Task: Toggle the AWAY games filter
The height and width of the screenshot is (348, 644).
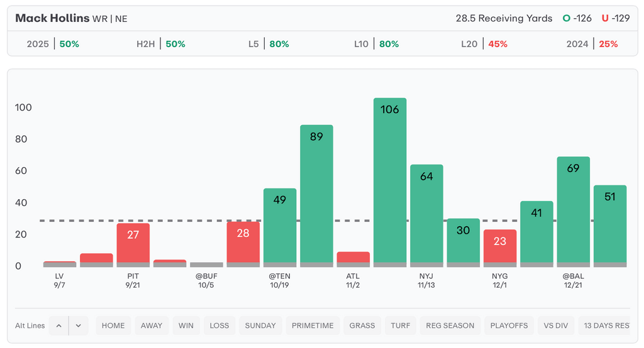Action: [x=152, y=325]
